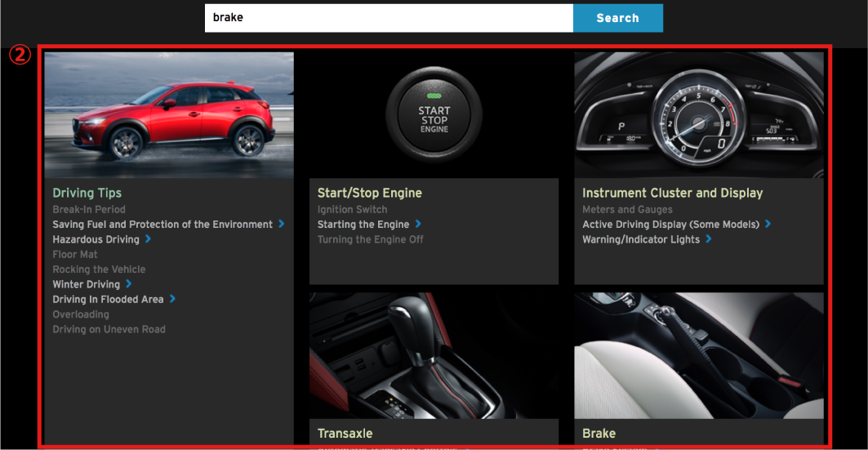Viewport: 868px width, 450px height.
Task: Click the arrow next to Hazardous Driving
Action: tap(148, 239)
